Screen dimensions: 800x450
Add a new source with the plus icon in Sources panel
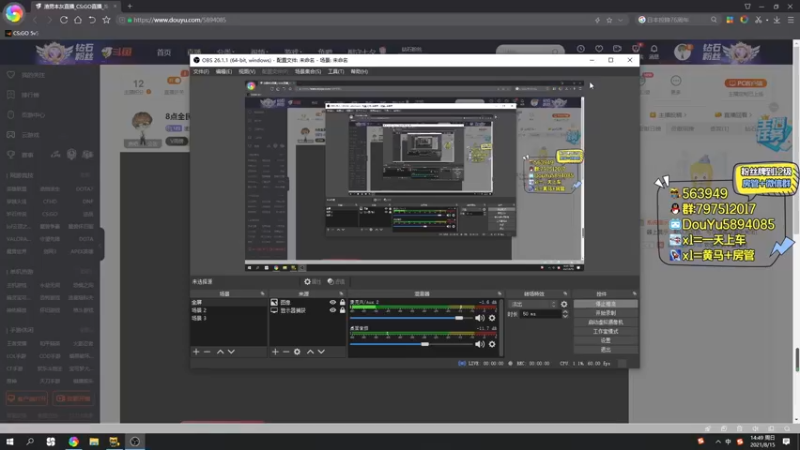point(275,352)
